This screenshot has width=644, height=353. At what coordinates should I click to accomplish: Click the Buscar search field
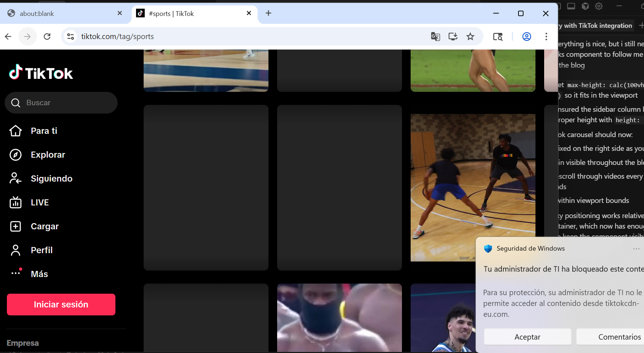pyautogui.click(x=61, y=103)
